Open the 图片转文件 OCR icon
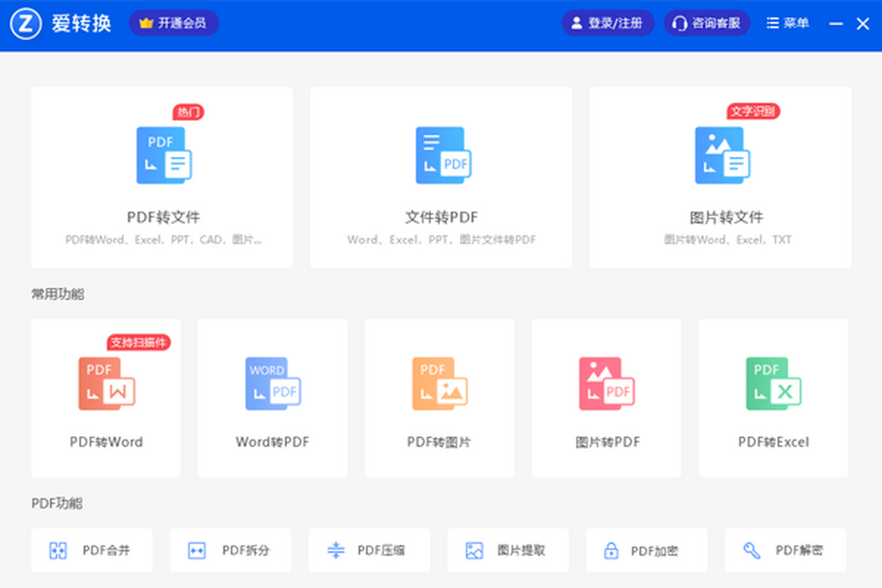 click(721, 156)
